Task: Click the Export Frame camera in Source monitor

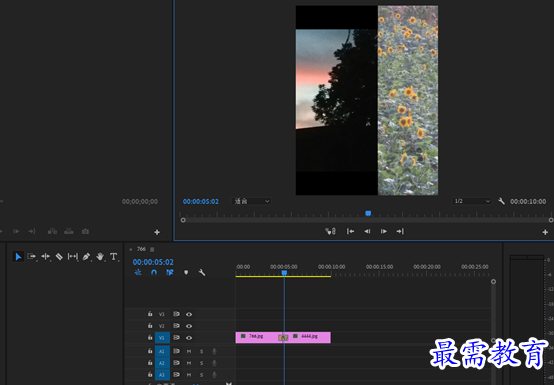Action: pos(85,231)
